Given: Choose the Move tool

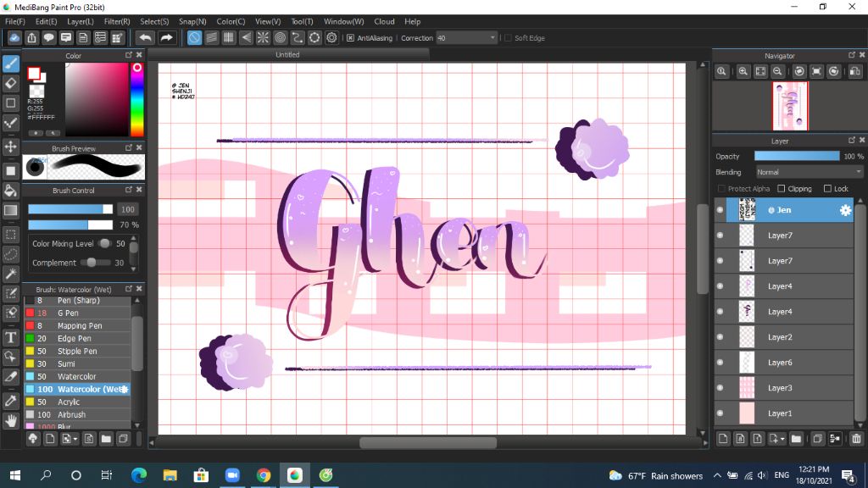Looking at the screenshot, I should click(x=10, y=147).
